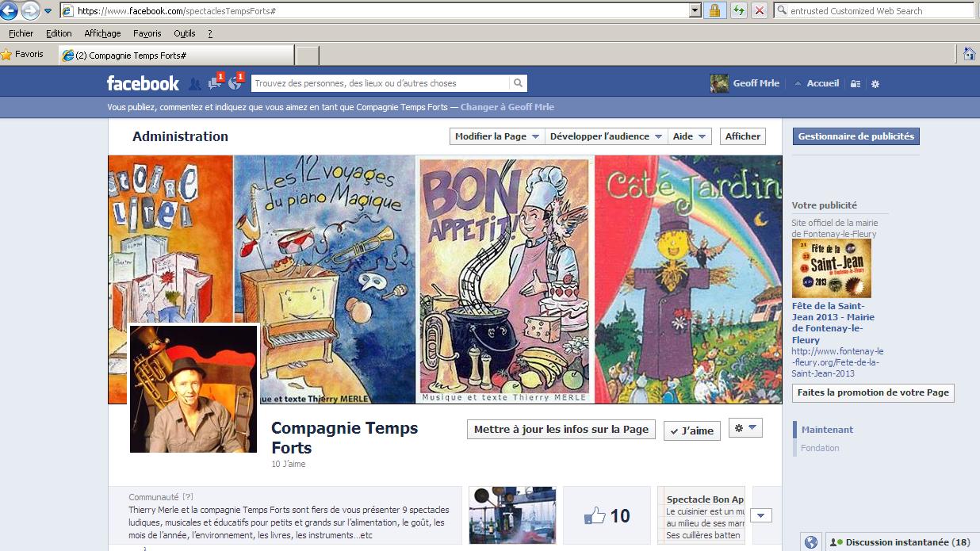Image resolution: width=980 pixels, height=551 pixels.
Task: Open the Affichage menu
Action: pos(102,33)
